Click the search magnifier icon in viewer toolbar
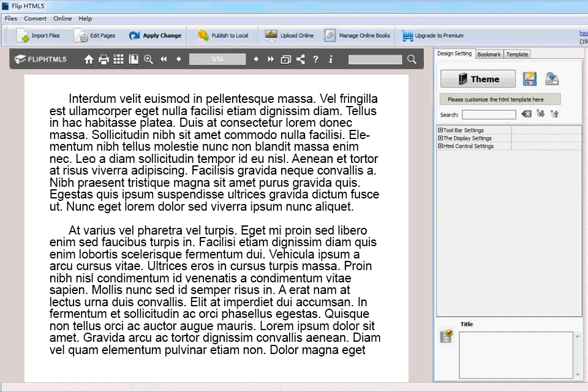The height and width of the screenshot is (392, 588). click(x=412, y=59)
